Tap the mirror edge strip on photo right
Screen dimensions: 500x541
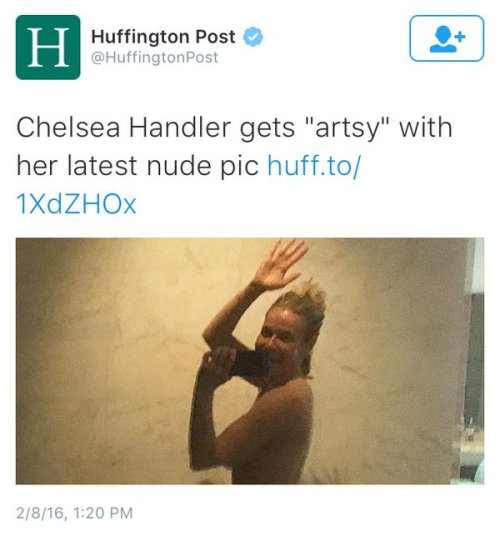coord(473,361)
